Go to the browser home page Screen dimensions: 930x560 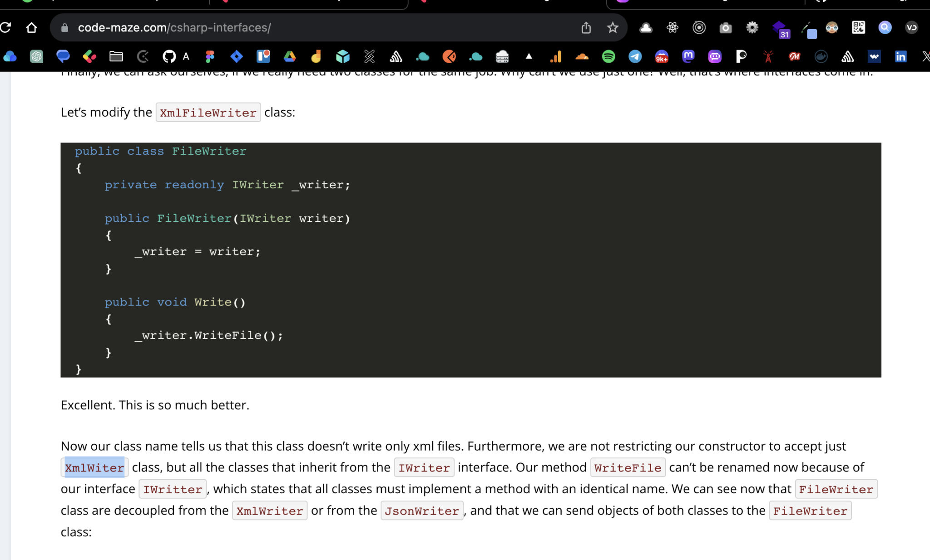(x=31, y=28)
